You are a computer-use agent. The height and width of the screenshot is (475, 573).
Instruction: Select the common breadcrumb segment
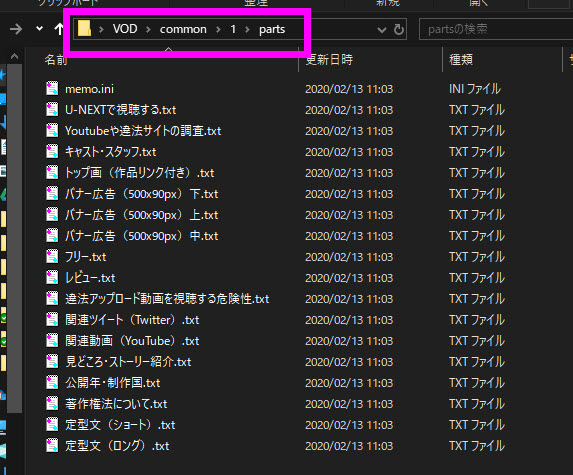pyautogui.click(x=183, y=29)
